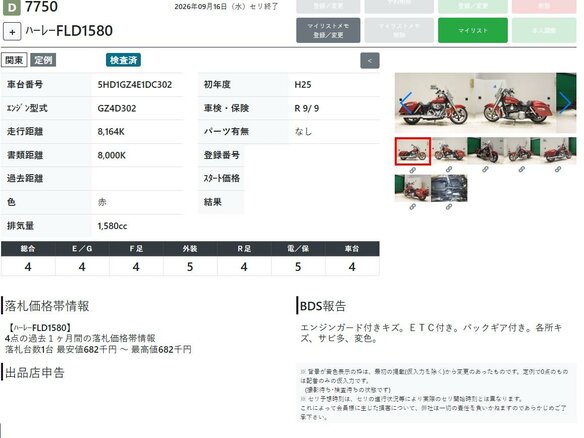
Task: Click the green D grade badge
Action: coord(12,8)
